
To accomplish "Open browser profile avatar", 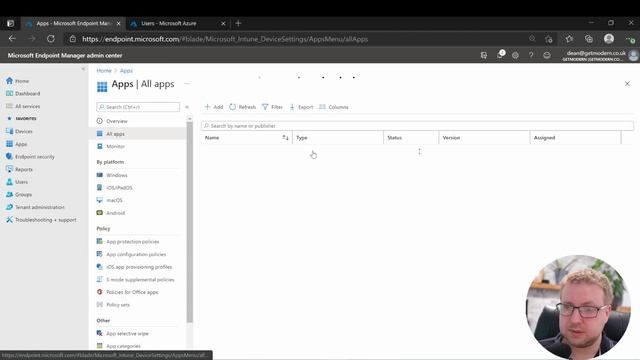I will point(609,39).
